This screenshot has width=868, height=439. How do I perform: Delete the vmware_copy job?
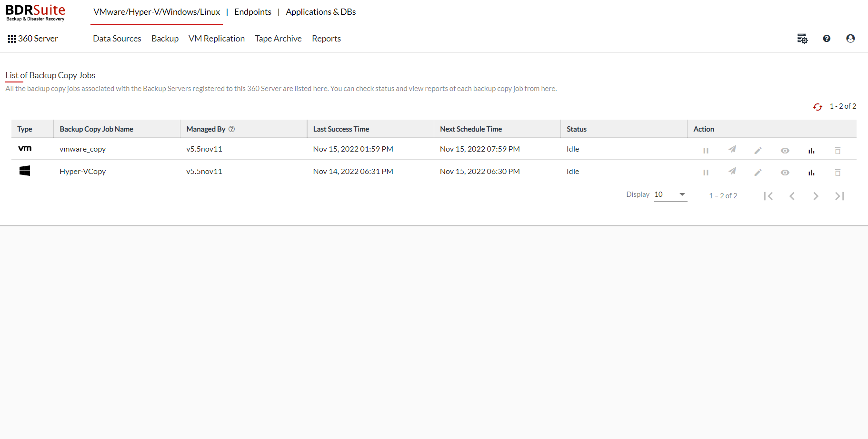pos(838,151)
